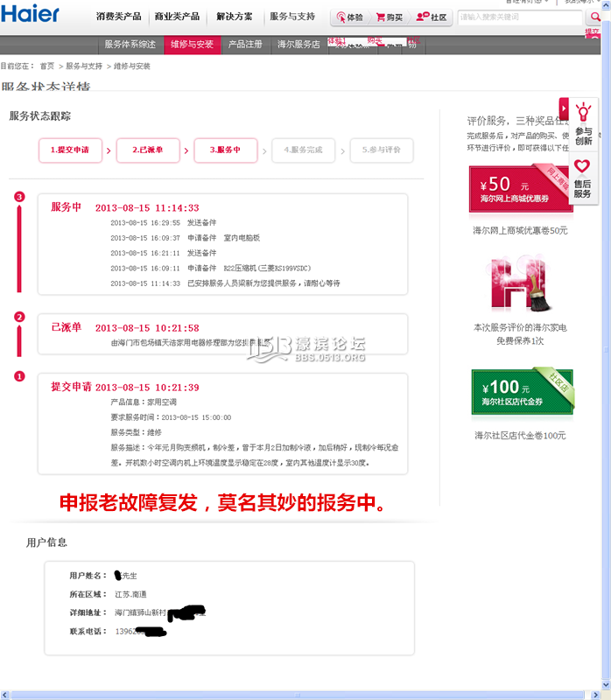Click 海尔社区店代金卷100元 text
Viewport: 611px width, 700px height.
tap(520, 435)
